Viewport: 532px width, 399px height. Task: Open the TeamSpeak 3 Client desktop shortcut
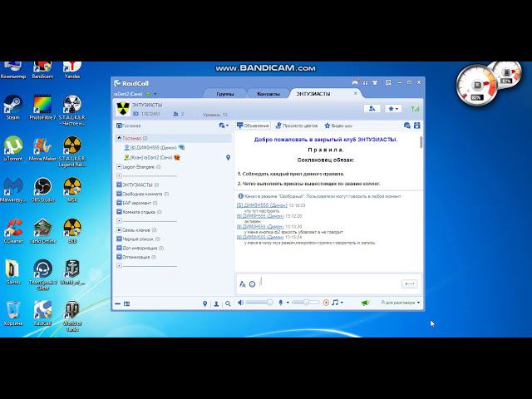(42, 275)
